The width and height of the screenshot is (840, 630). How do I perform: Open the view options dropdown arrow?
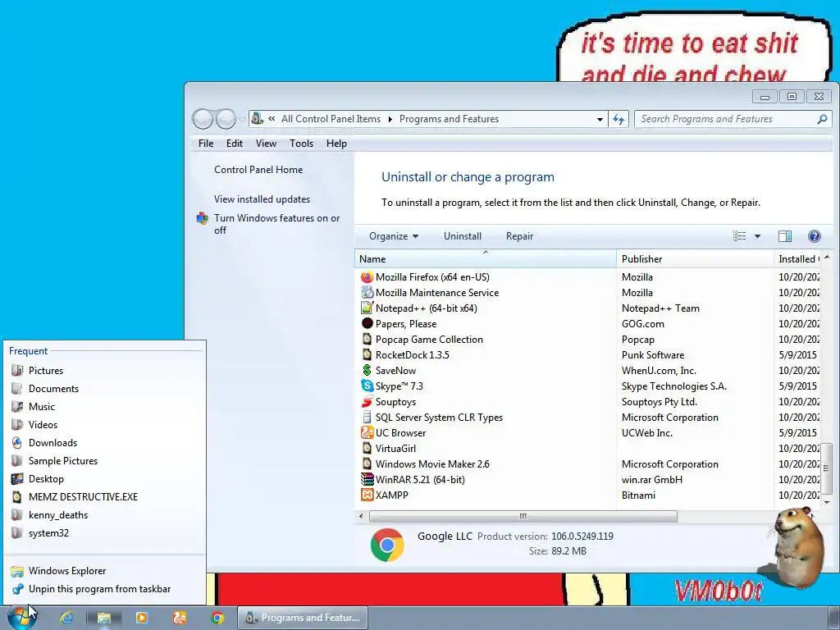[757, 236]
